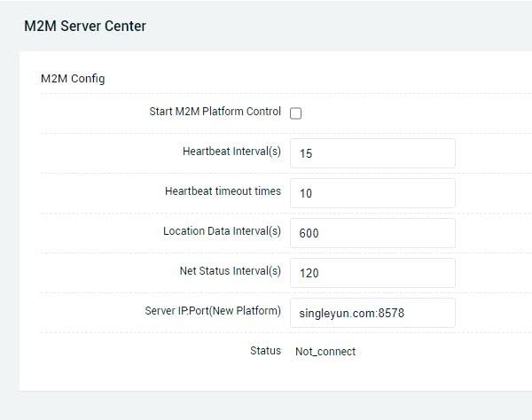Select the Not_connect status text
Screen dimensions: 532x420
[325, 352]
